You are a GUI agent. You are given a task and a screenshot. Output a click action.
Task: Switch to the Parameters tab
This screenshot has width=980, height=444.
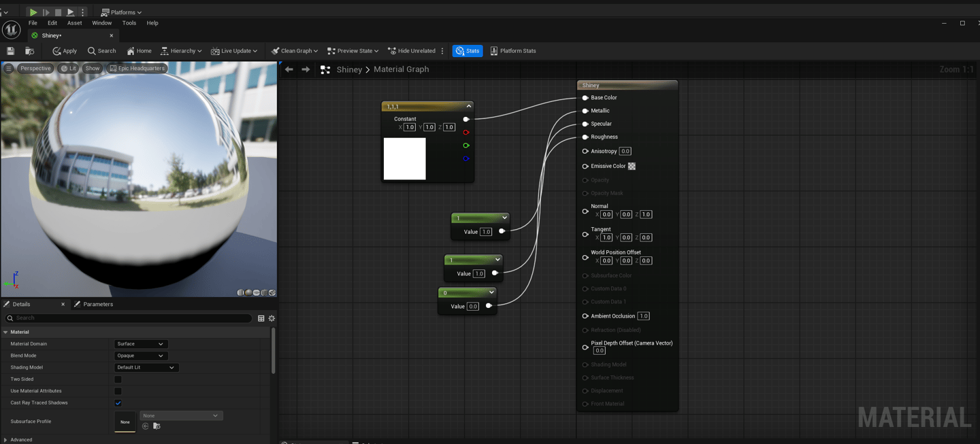(x=97, y=304)
